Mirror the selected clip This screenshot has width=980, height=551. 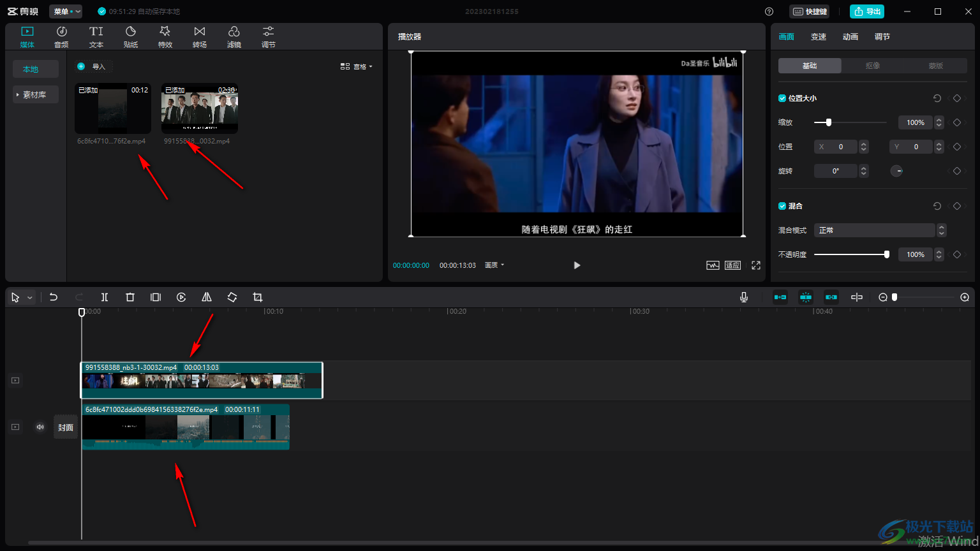click(207, 297)
